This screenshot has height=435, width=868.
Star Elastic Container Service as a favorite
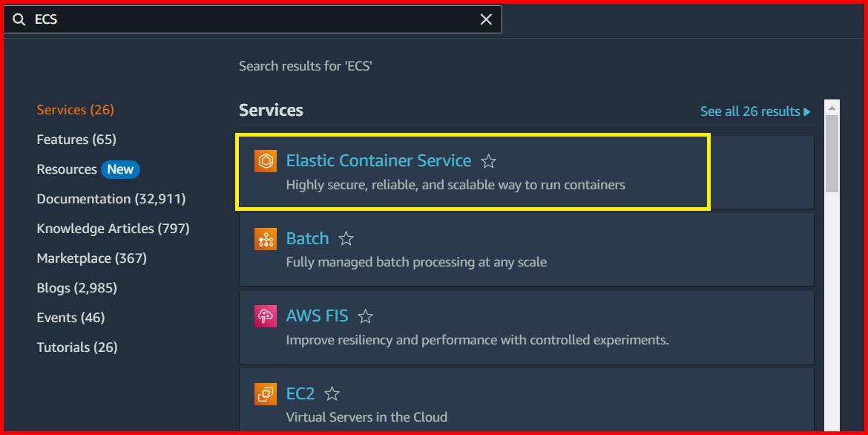[489, 160]
